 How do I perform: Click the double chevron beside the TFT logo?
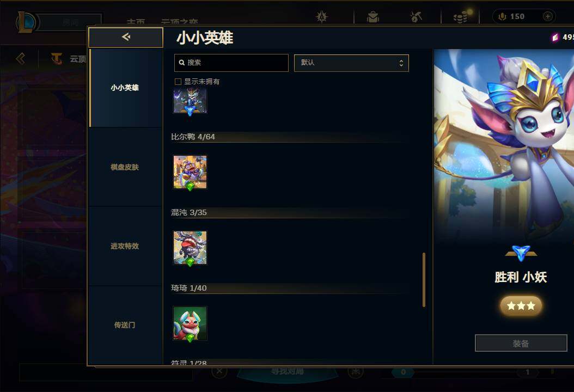[21, 59]
